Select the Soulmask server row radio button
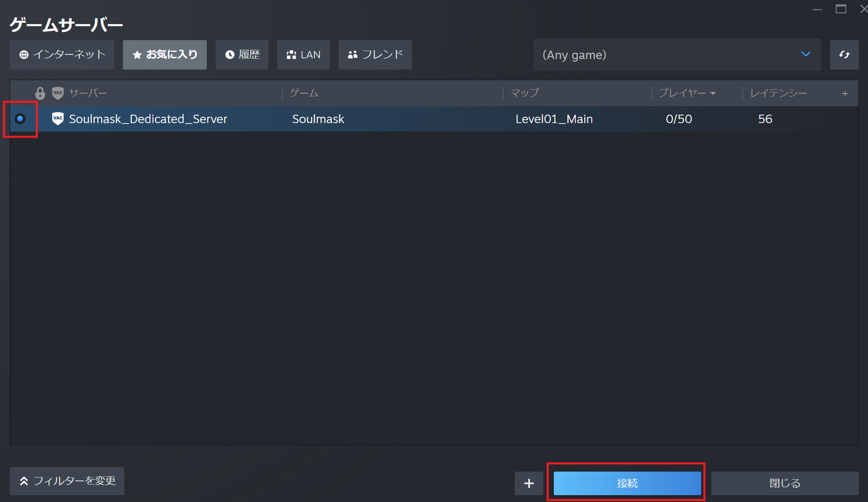Image resolution: width=868 pixels, height=502 pixels. [20, 119]
